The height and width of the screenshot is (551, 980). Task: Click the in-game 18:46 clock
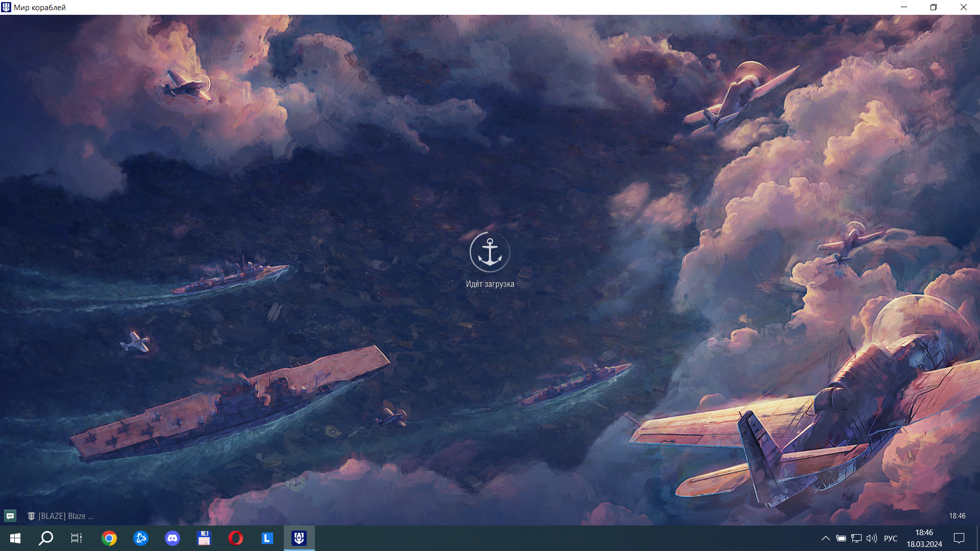click(958, 516)
